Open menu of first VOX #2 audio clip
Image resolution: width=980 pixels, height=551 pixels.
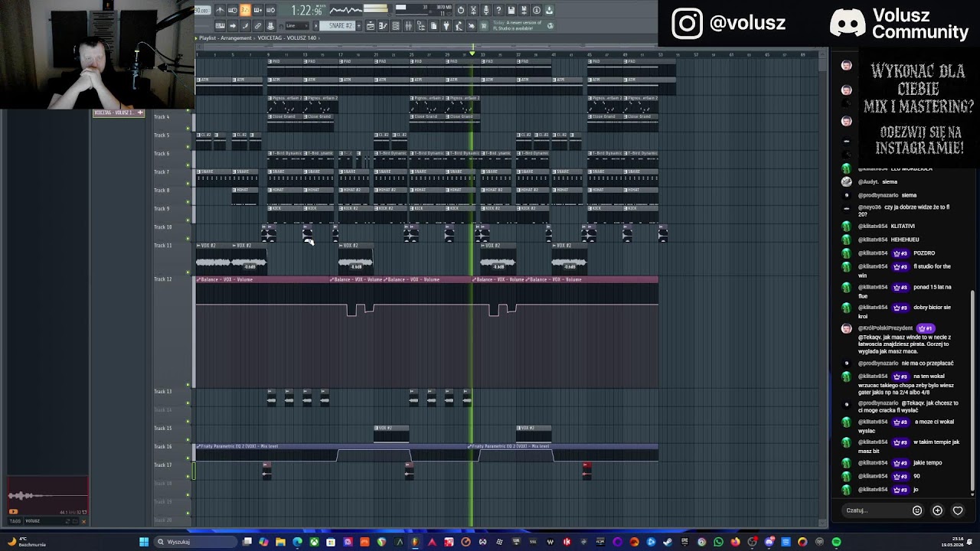tap(199, 246)
